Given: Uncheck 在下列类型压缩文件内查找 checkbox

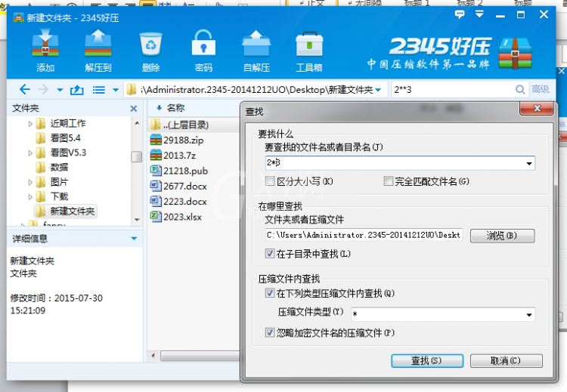Looking at the screenshot, I should coord(270,292).
